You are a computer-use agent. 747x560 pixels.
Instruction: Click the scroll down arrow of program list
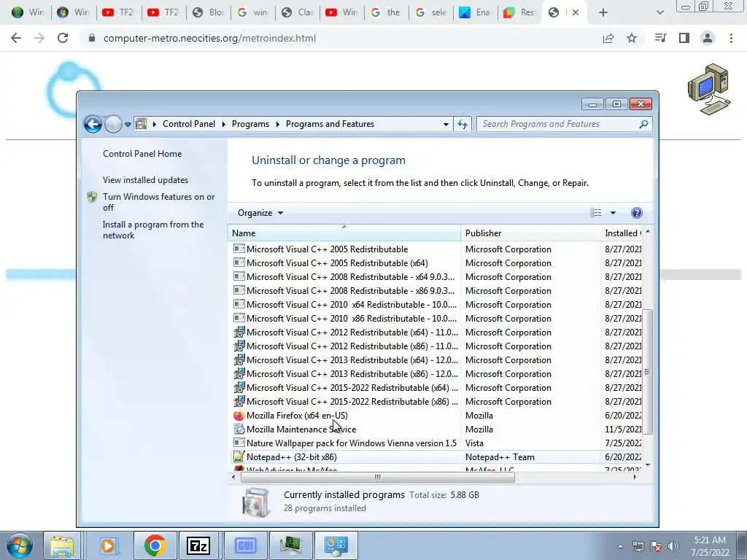[x=648, y=464]
